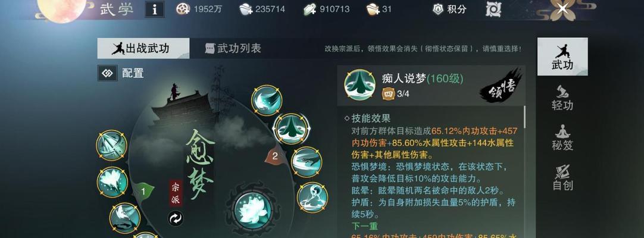The height and width of the screenshot is (238, 644).
Task: Click the swap sect icon under 宗派
Action: [x=176, y=218]
